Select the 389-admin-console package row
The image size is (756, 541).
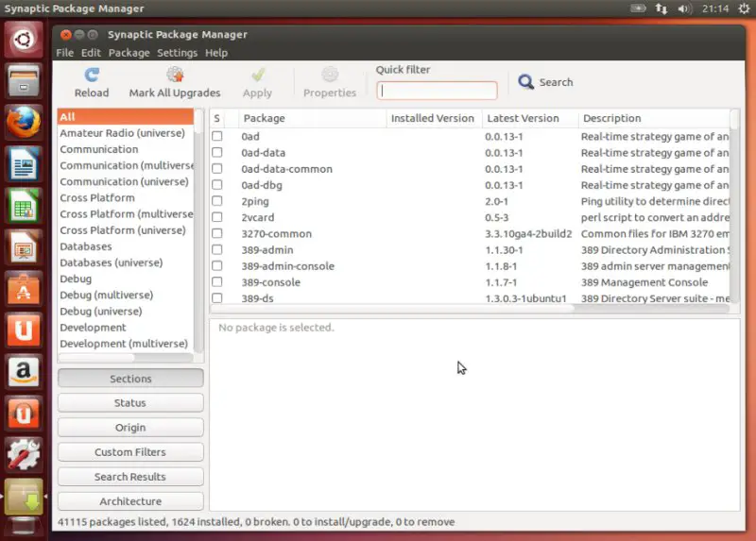pos(470,266)
